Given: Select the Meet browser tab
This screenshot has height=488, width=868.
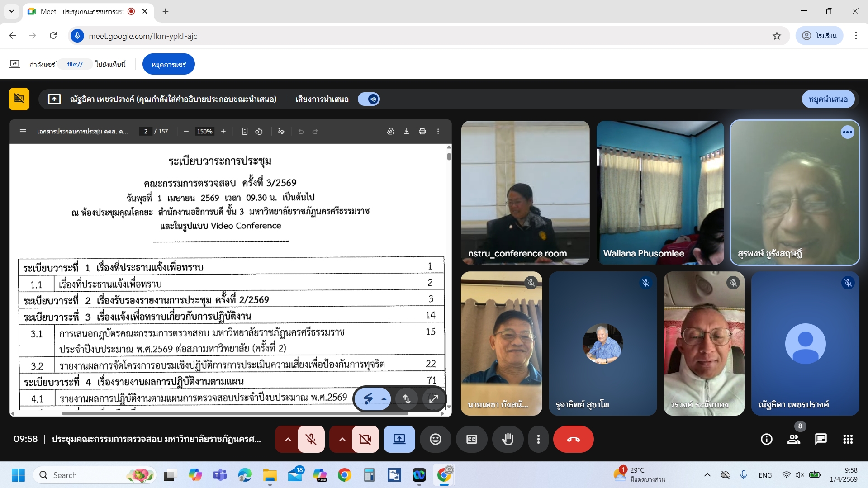Looking at the screenshot, I should [81, 11].
